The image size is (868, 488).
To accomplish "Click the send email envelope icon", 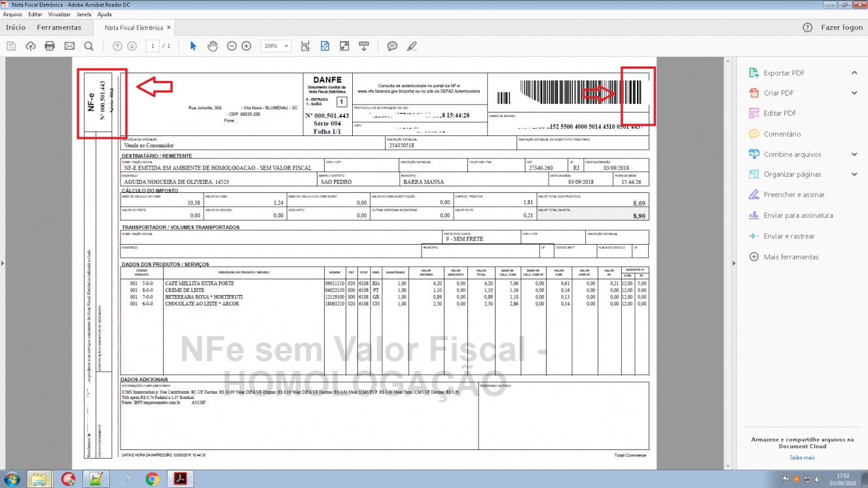I will click(x=69, y=46).
